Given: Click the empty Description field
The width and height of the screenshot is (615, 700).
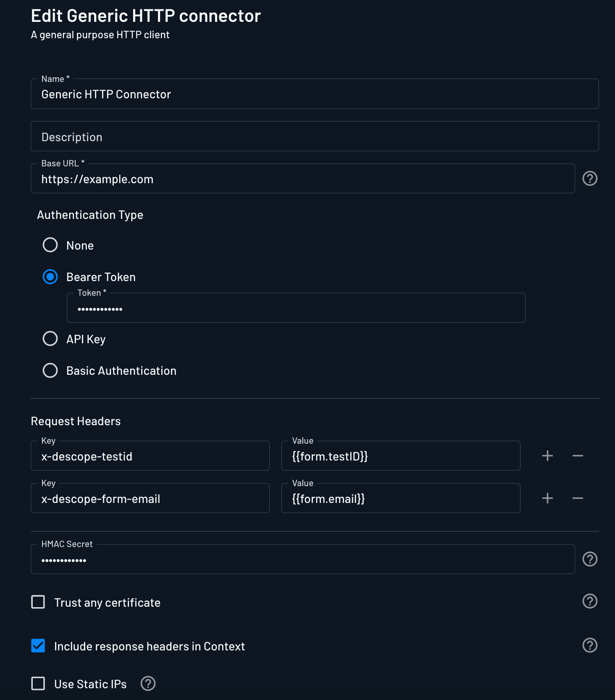Looking at the screenshot, I should tap(314, 136).
